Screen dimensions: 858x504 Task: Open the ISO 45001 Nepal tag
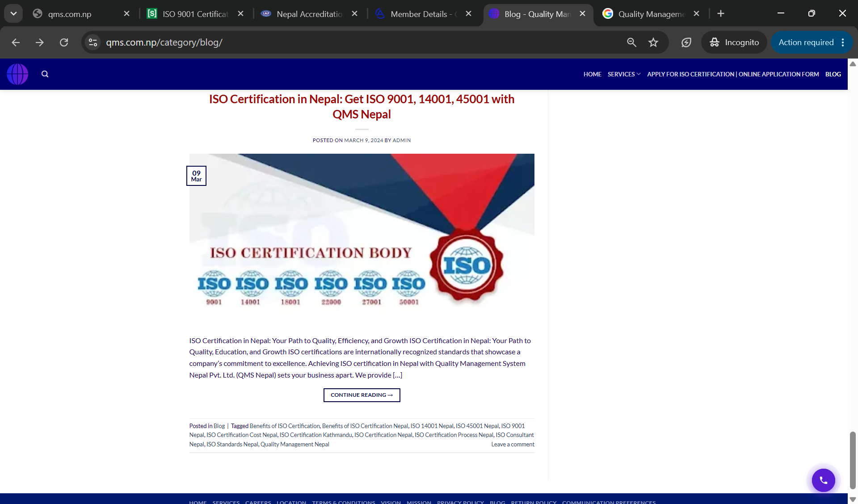pos(477,426)
